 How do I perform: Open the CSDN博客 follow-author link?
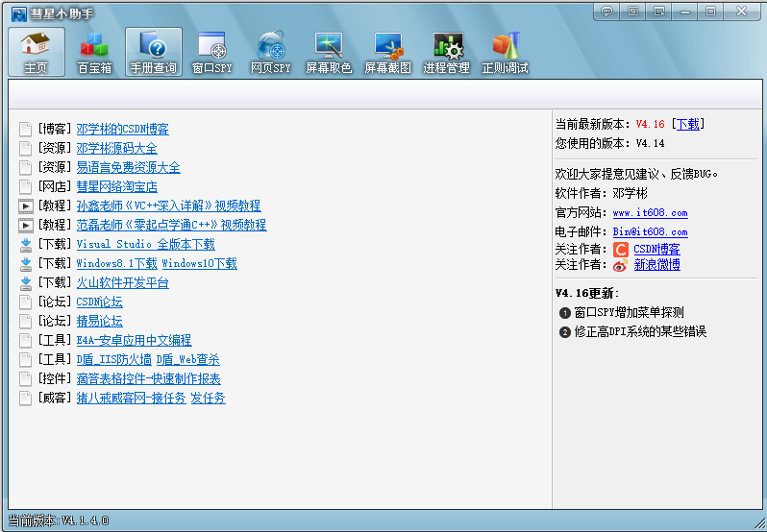coord(656,250)
